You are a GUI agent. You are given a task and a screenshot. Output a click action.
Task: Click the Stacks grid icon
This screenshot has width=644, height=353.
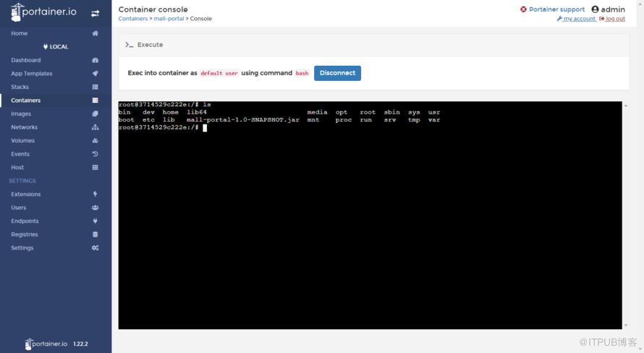[96, 87]
